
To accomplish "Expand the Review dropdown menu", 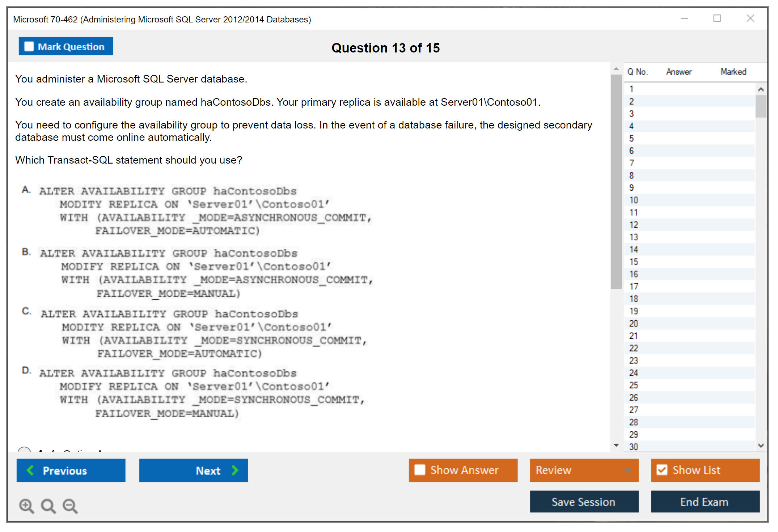I will point(628,470).
